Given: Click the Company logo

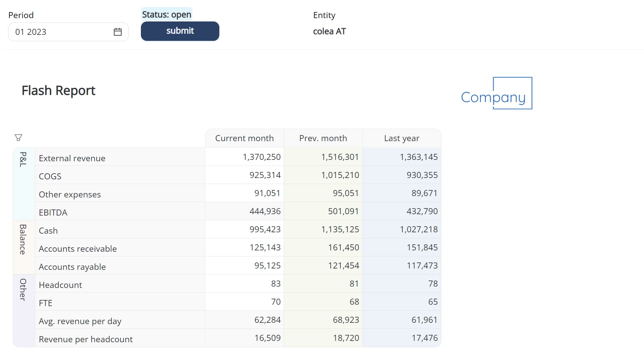Looking at the screenshot, I should pyautogui.click(x=496, y=94).
